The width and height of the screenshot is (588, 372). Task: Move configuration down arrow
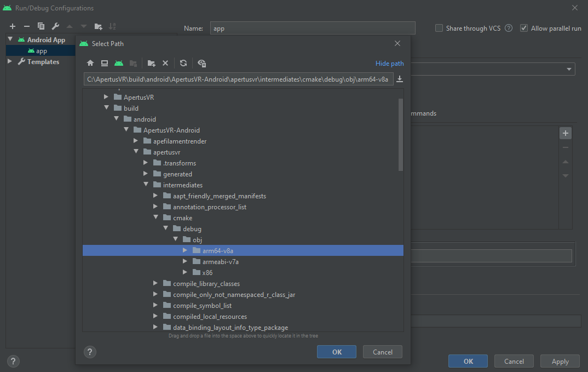tap(84, 26)
